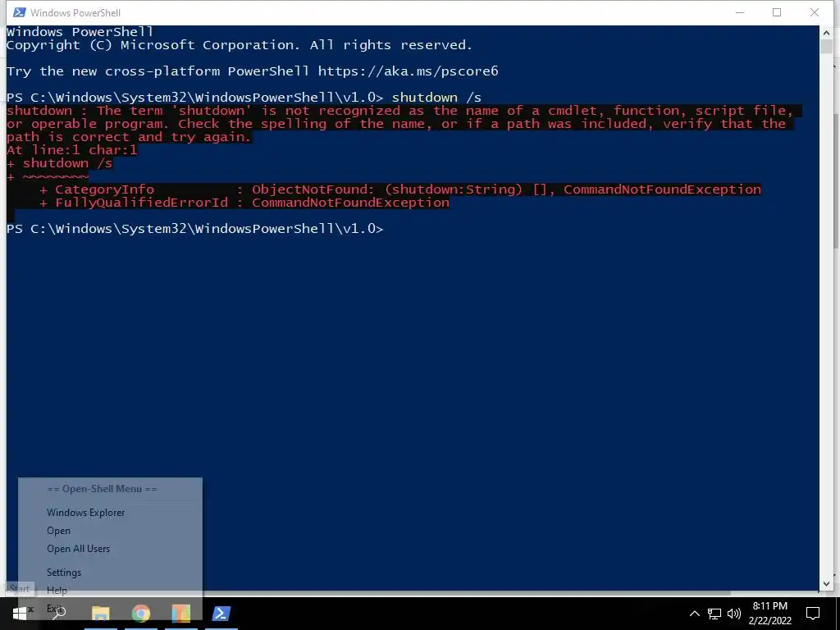Open File Explorer from the taskbar

[x=101, y=614]
